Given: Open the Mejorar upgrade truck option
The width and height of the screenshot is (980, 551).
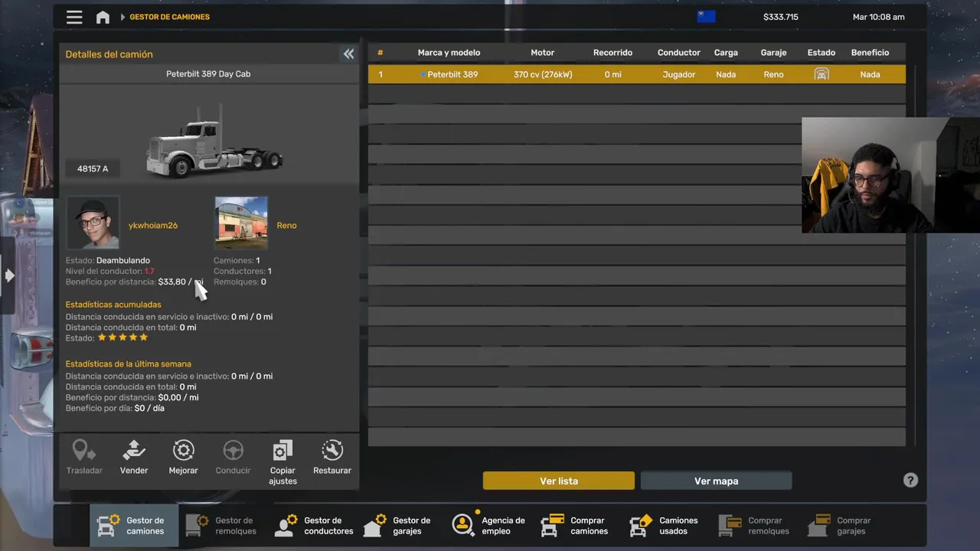Looking at the screenshot, I should (x=184, y=457).
